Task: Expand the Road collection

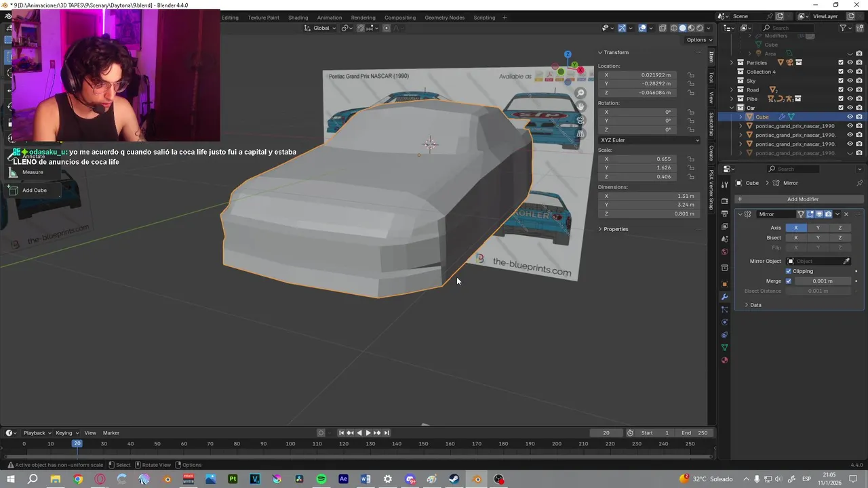Action: [732, 89]
